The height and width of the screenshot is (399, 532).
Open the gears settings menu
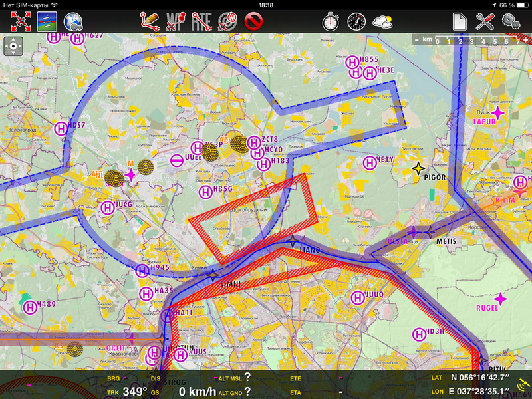pyautogui.click(x=511, y=22)
